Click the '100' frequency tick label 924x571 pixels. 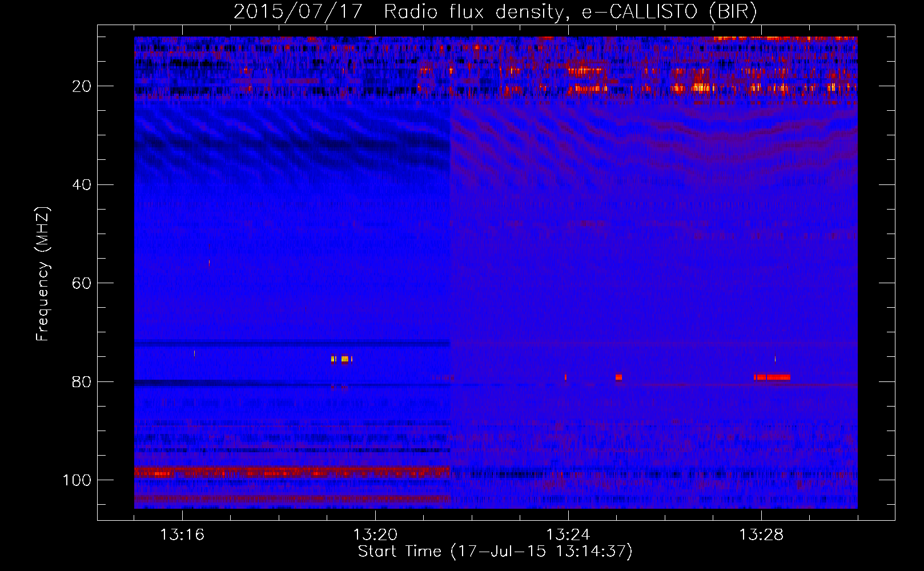pos(77,480)
